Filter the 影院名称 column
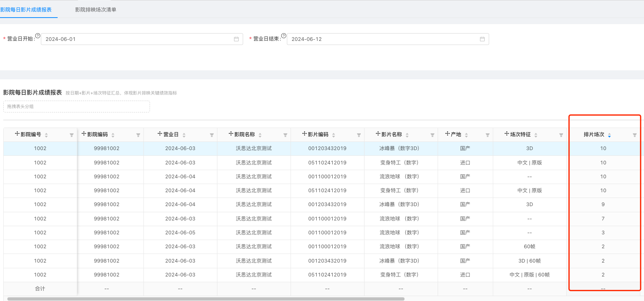Image resolution: width=644 pixels, height=301 pixels. click(x=285, y=135)
